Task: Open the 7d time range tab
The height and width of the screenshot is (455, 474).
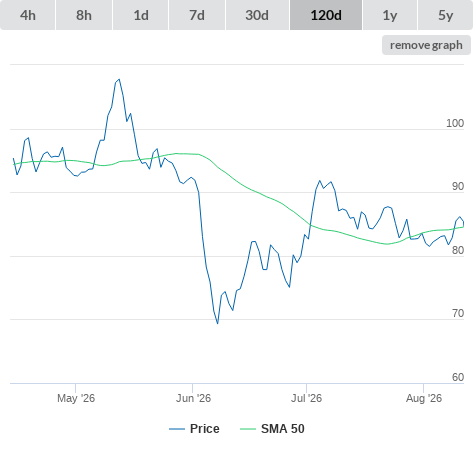Action: click(x=197, y=15)
